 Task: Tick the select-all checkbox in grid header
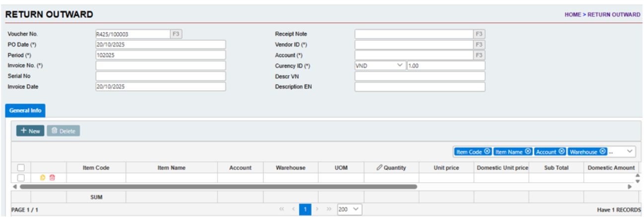[x=21, y=168]
